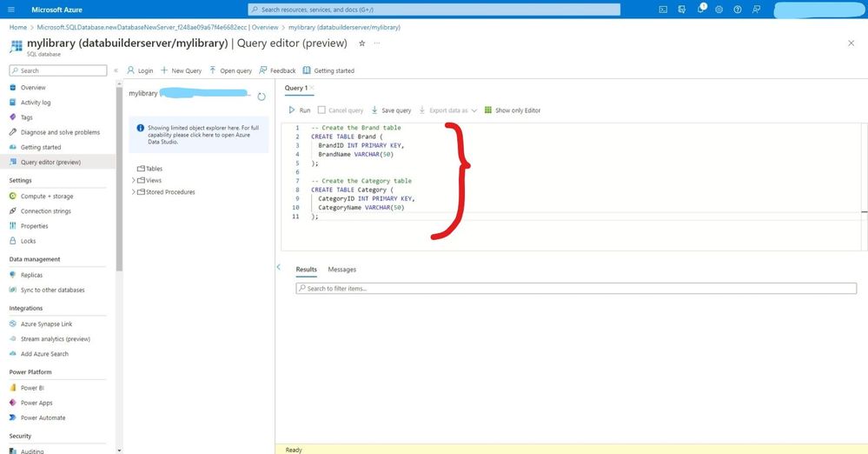Click Feedback in the command bar
This screenshot has width=868, height=454.
[277, 70]
